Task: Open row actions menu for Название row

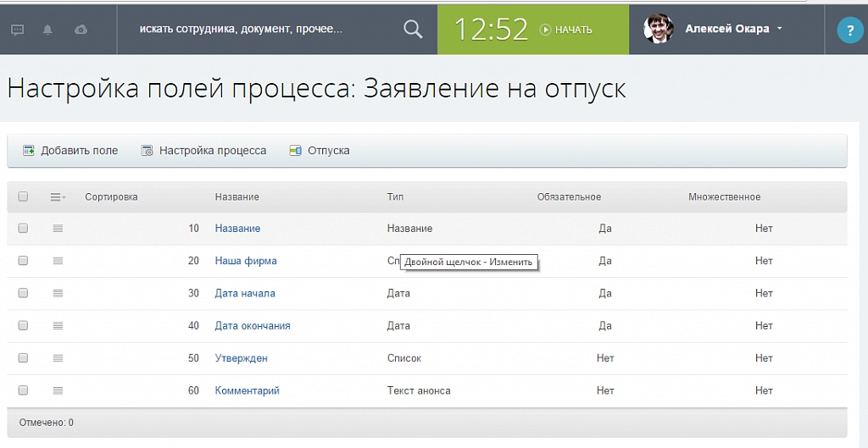Action: (58, 229)
